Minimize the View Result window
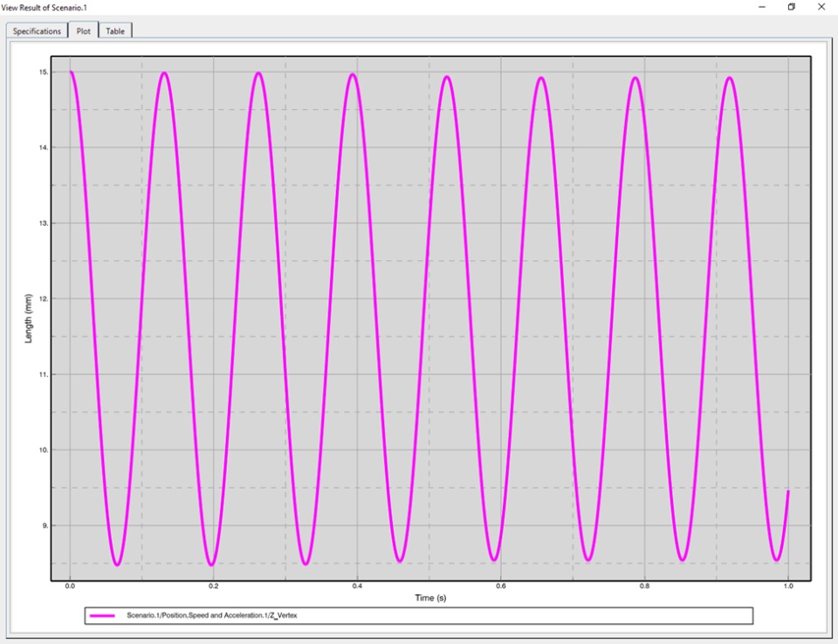838x644 pixels. pos(762,7)
